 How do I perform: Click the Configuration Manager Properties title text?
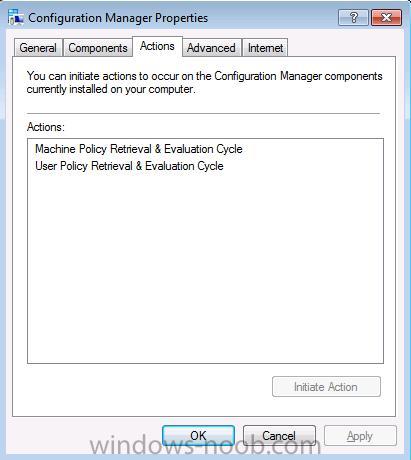[x=118, y=18]
